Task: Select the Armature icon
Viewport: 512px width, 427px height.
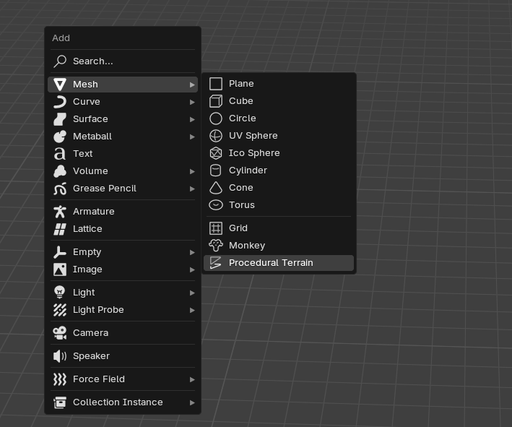Action: 60,212
